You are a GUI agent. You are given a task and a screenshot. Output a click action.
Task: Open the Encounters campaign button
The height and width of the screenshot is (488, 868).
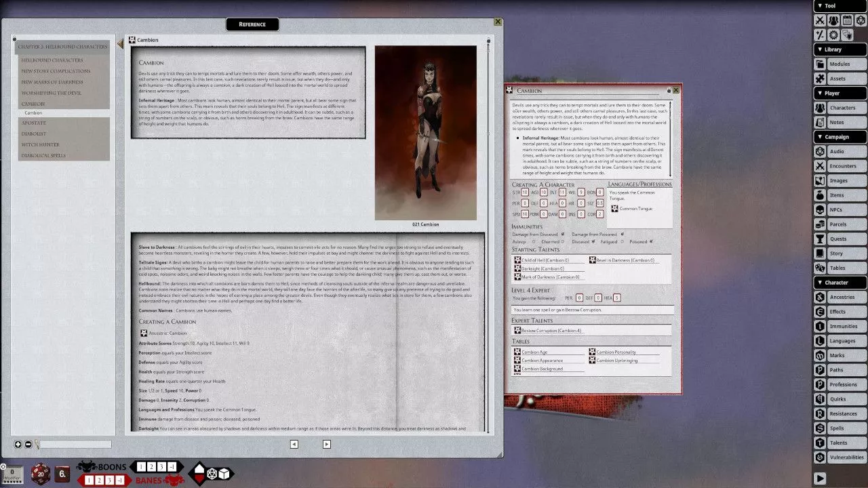[x=840, y=166]
